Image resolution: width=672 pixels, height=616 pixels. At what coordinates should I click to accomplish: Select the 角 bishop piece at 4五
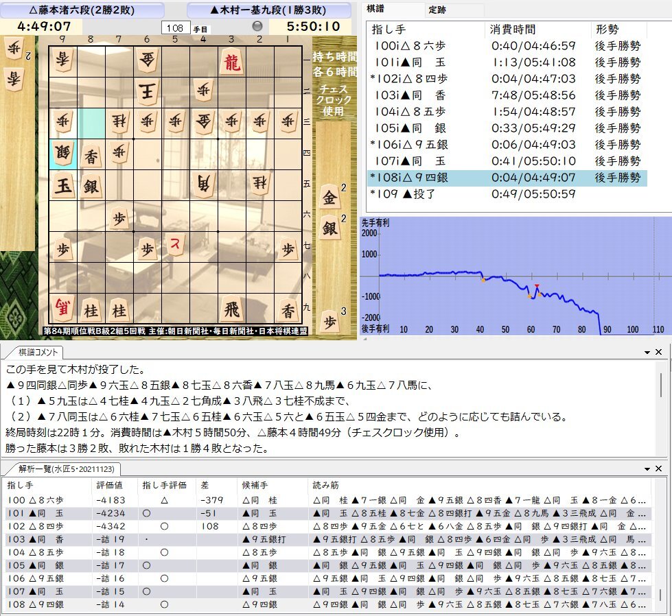pyautogui.click(x=203, y=185)
